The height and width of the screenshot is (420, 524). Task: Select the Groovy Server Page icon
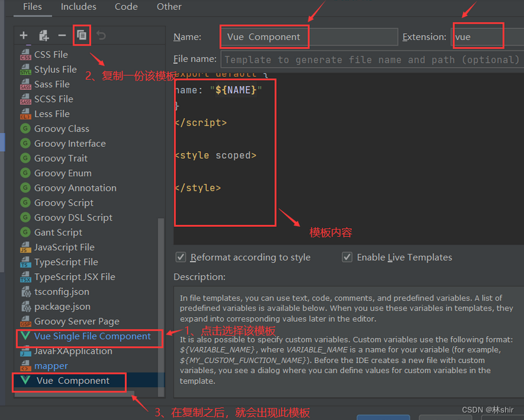point(26,321)
